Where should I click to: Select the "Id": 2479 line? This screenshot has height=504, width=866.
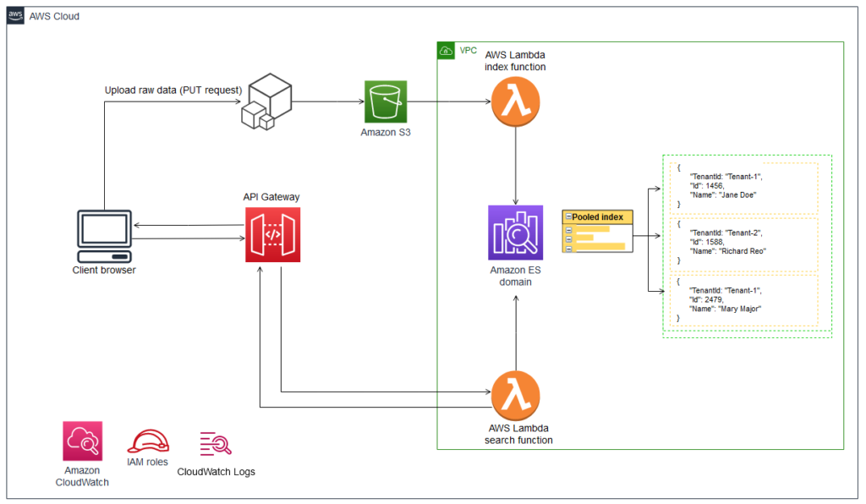point(706,299)
